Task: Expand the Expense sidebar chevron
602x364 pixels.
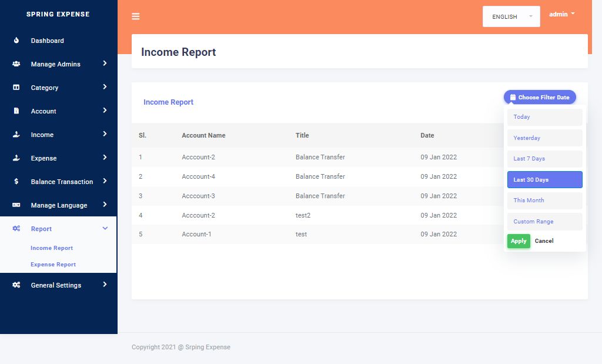Action: pyautogui.click(x=105, y=158)
